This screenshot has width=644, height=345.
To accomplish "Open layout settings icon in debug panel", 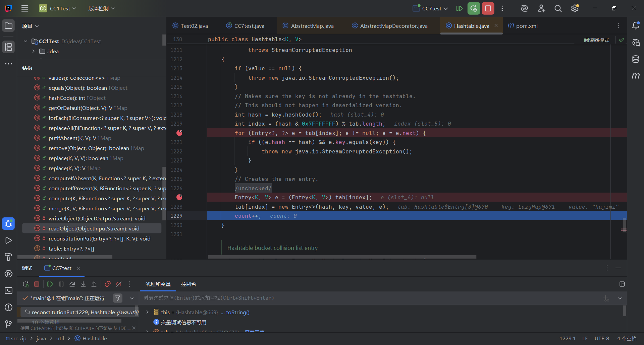I will pos(622,284).
